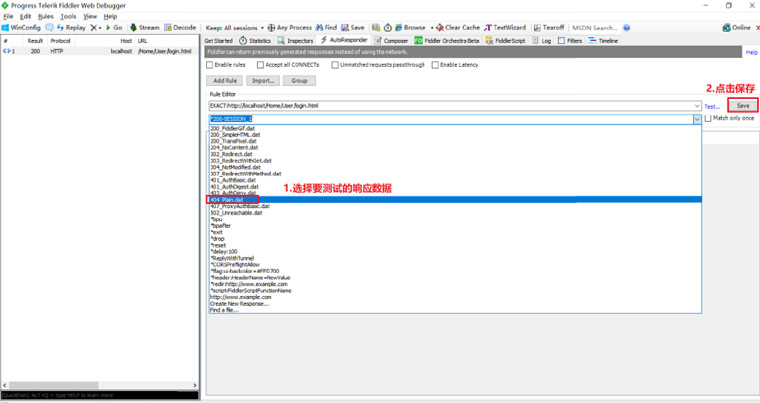Switch to the AutoResponder tab

coord(344,40)
